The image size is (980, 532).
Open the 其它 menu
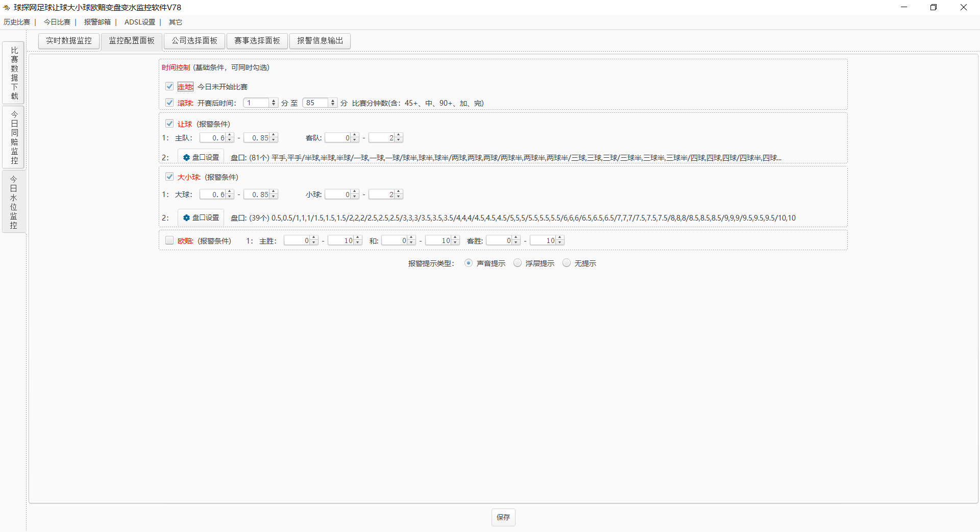tap(175, 22)
